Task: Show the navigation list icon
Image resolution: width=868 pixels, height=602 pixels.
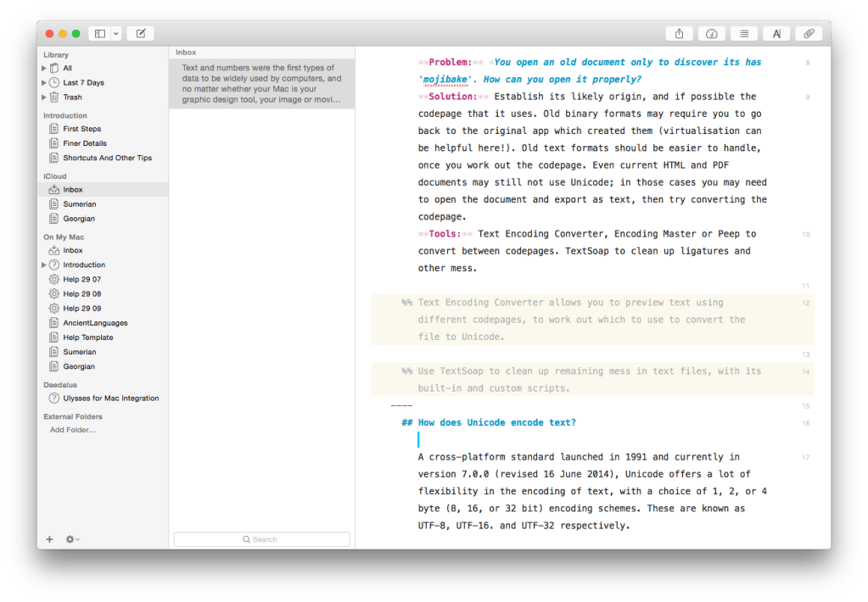Action: pos(744,34)
